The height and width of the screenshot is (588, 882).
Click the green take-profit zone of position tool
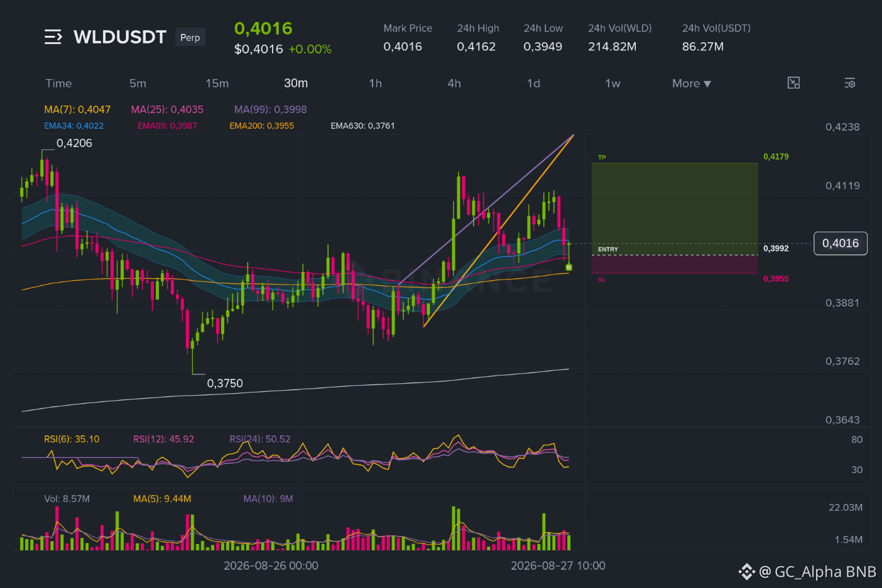point(675,209)
